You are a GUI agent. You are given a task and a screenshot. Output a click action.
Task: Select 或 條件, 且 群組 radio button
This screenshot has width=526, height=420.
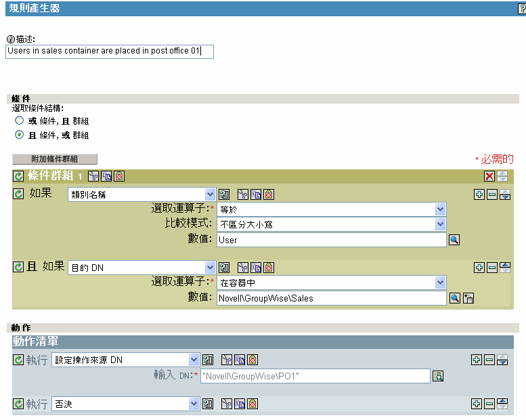20,121
